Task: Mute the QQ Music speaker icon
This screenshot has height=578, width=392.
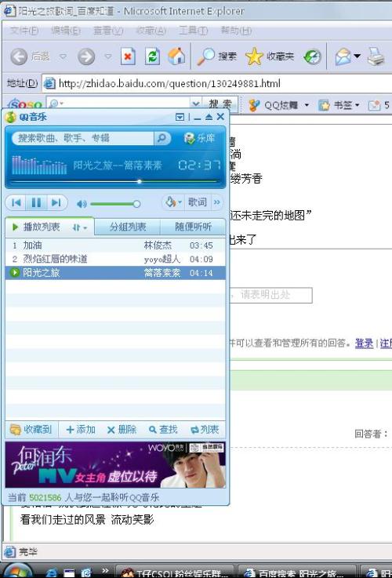Action: click(82, 204)
